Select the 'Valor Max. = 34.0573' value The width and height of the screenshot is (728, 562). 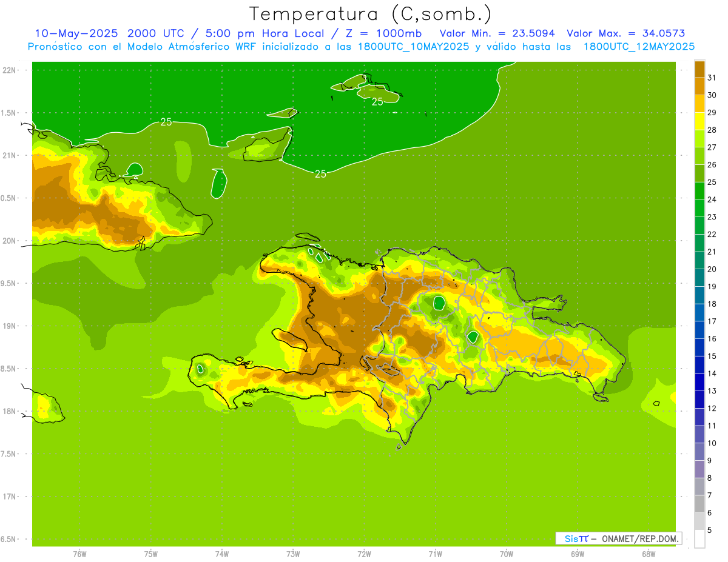(x=626, y=33)
